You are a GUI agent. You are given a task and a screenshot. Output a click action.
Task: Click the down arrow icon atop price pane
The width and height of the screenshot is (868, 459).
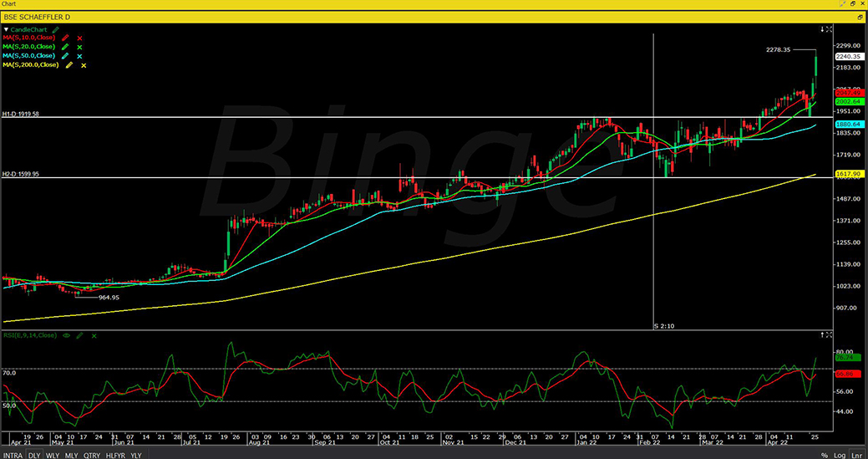823,28
